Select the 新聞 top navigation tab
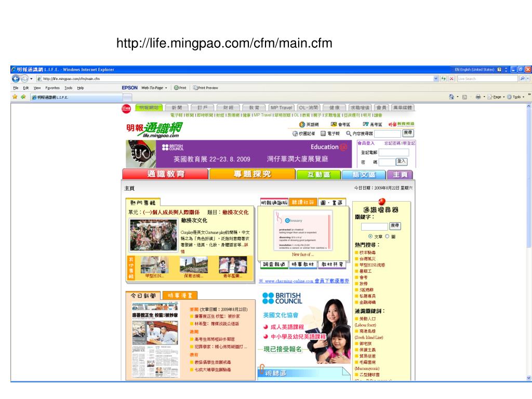 [177, 108]
